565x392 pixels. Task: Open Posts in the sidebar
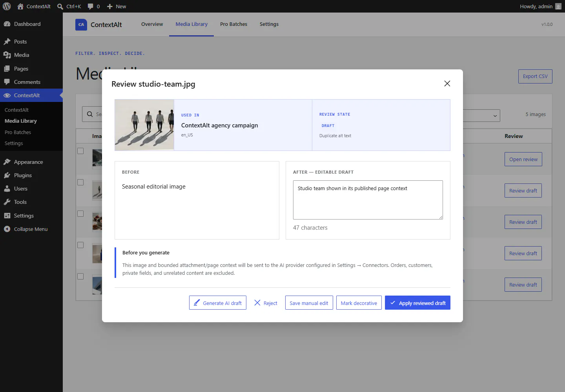31,42
